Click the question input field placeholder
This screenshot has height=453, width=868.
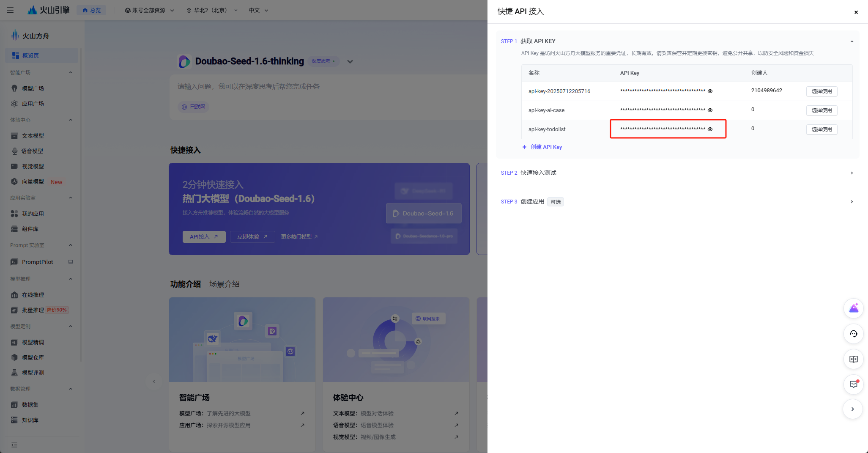[x=249, y=86]
